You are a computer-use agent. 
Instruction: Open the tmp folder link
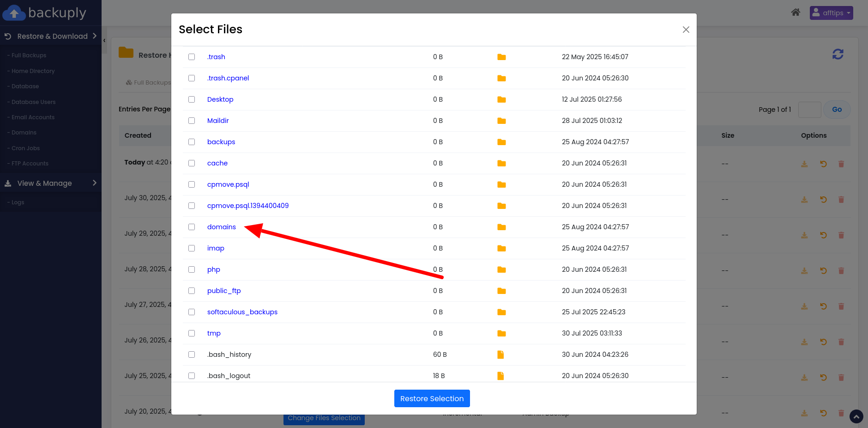tap(214, 333)
